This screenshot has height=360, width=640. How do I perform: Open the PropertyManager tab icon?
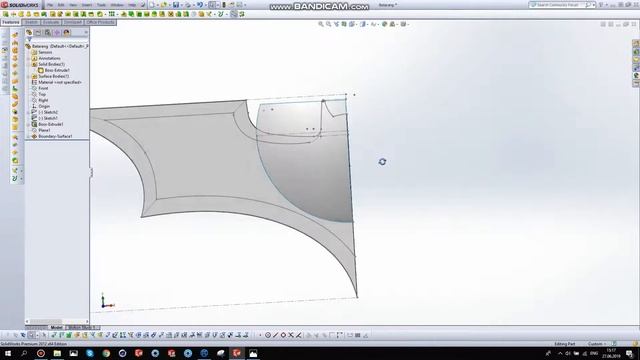pyautogui.click(x=38, y=32)
